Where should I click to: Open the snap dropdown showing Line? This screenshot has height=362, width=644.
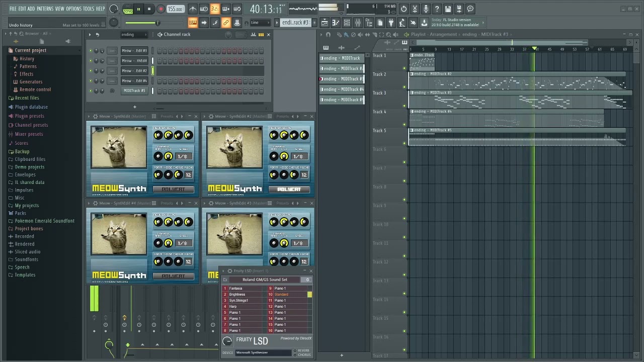pyautogui.click(x=260, y=23)
